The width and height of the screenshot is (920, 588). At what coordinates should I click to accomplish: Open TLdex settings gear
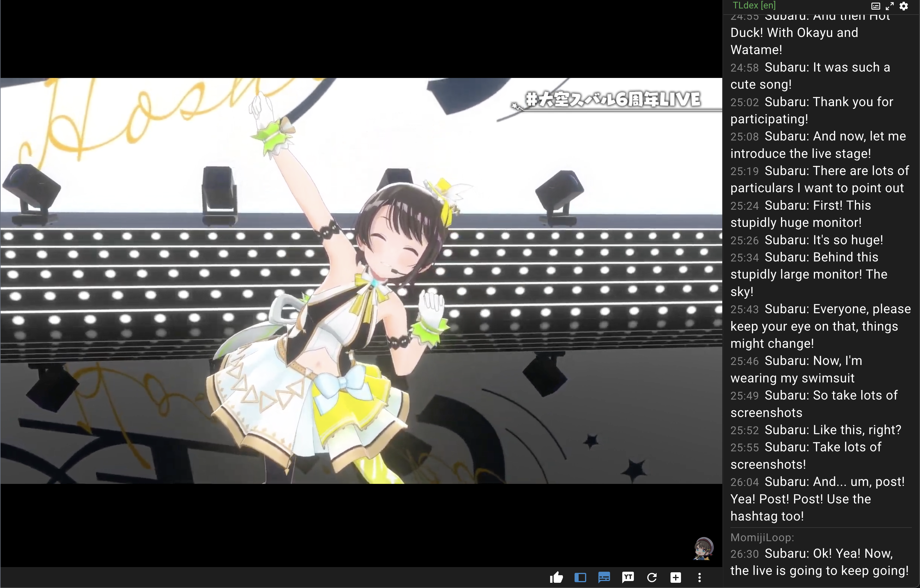point(904,6)
